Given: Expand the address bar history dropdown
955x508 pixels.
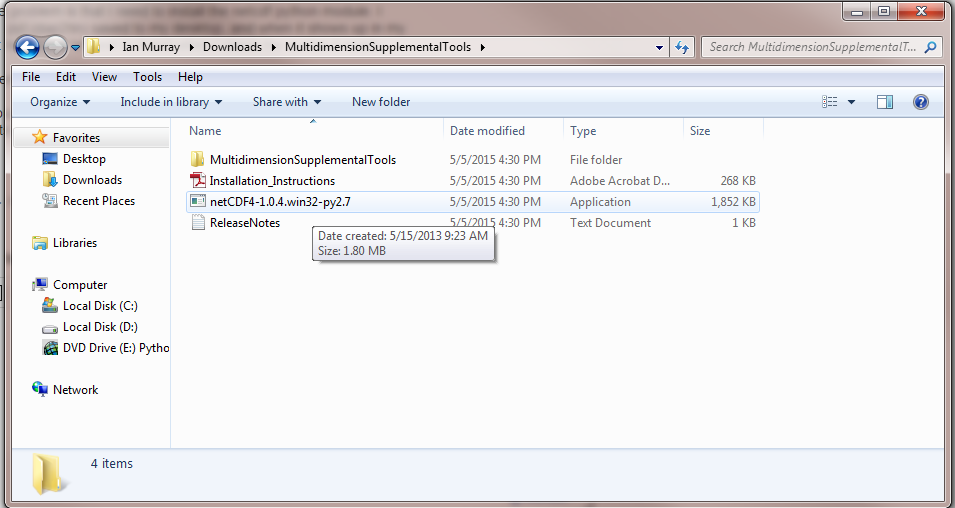Looking at the screenshot, I should 659,48.
